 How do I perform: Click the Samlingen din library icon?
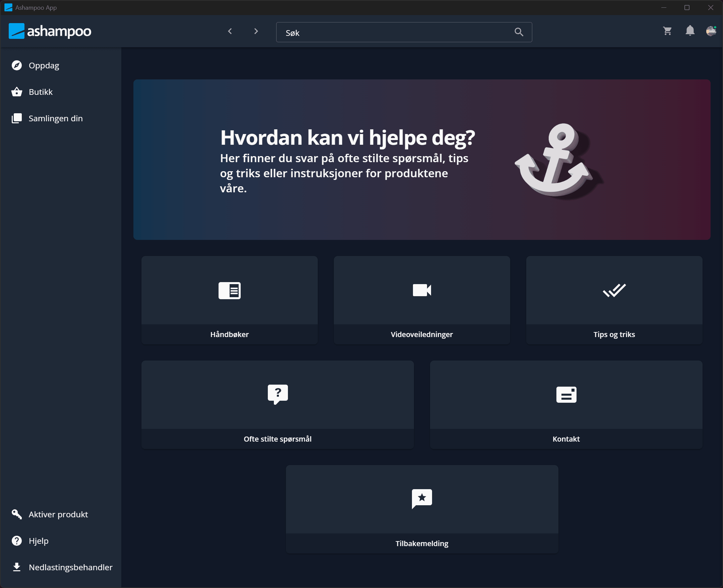tap(17, 118)
